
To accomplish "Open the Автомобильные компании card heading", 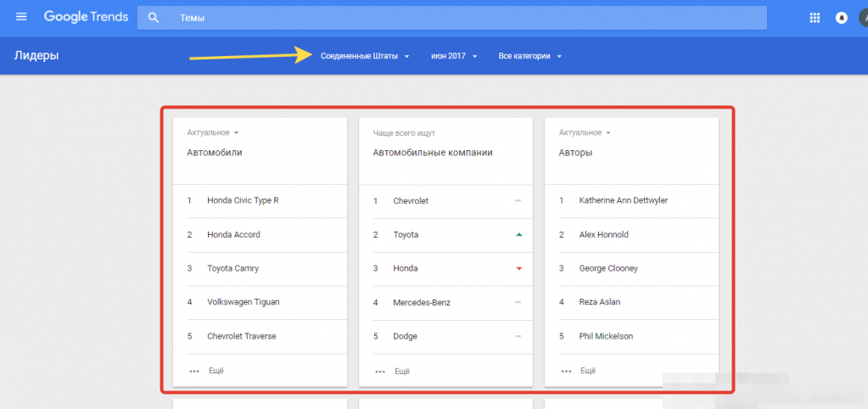I will click(x=433, y=153).
